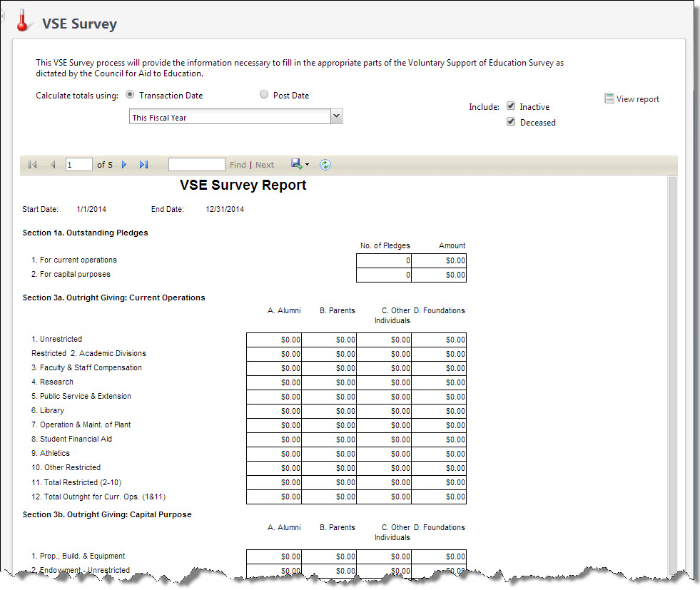The image size is (700, 590).
Task: Click the End Date value 12/31/2014
Action: [x=225, y=209]
